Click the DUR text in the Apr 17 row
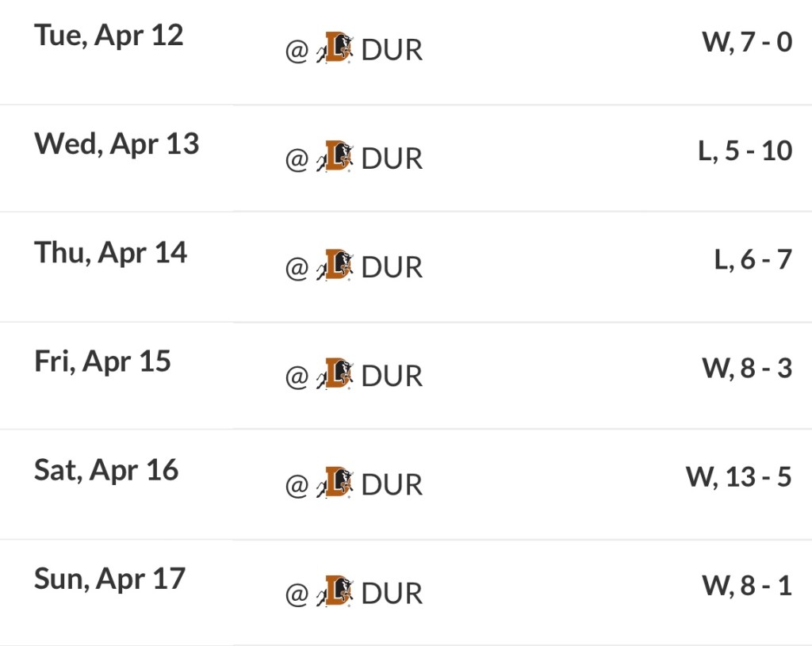Screen dimensions: 812x646 (x=392, y=593)
